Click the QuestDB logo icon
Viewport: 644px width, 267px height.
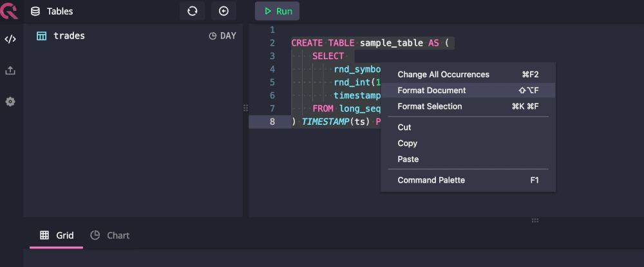point(10,11)
